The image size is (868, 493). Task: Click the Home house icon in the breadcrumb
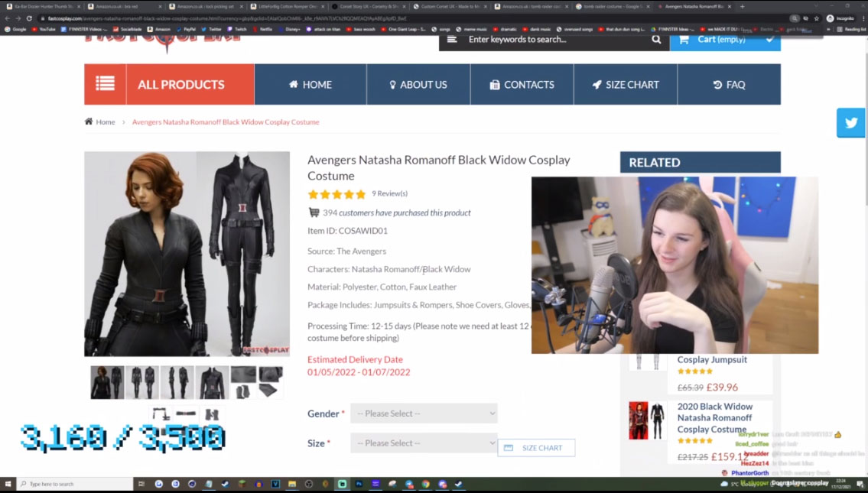(x=89, y=122)
